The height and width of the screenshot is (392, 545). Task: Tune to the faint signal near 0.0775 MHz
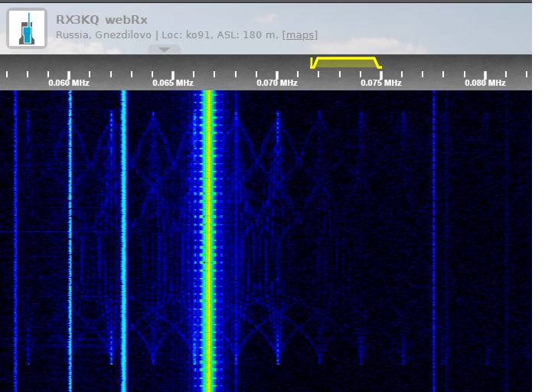[x=434, y=240]
